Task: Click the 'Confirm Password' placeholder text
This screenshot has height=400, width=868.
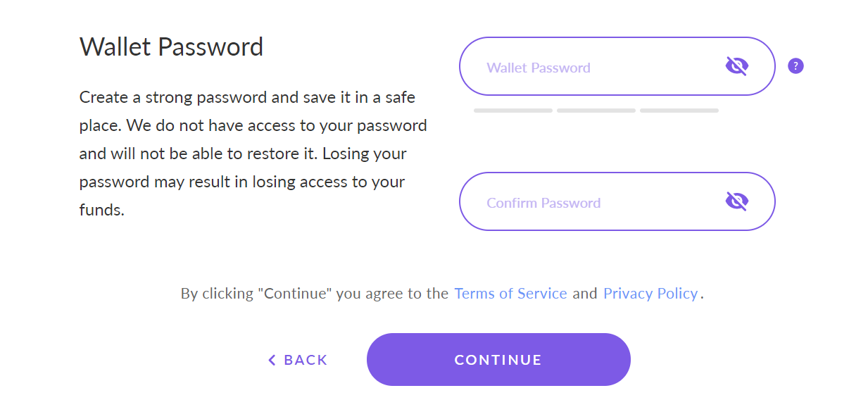Action: click(543, 204)
